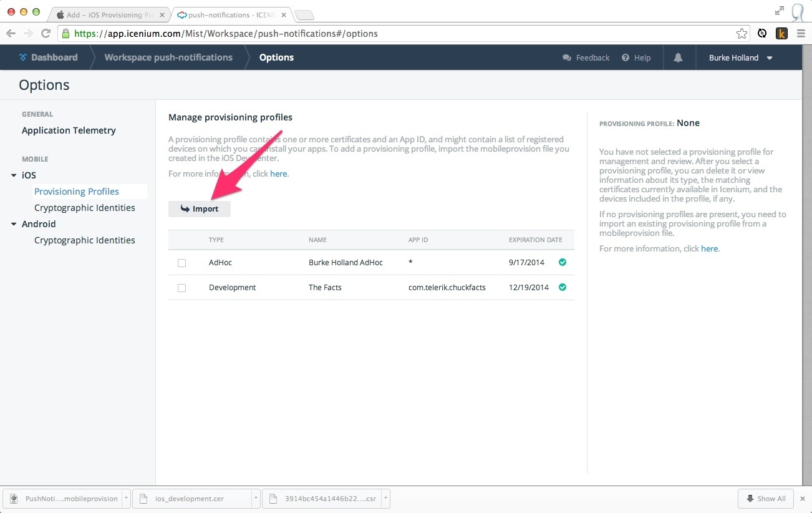Collapse the Android tree section
The width and height of the screenshot is (812, 513).
click(14, 224)
